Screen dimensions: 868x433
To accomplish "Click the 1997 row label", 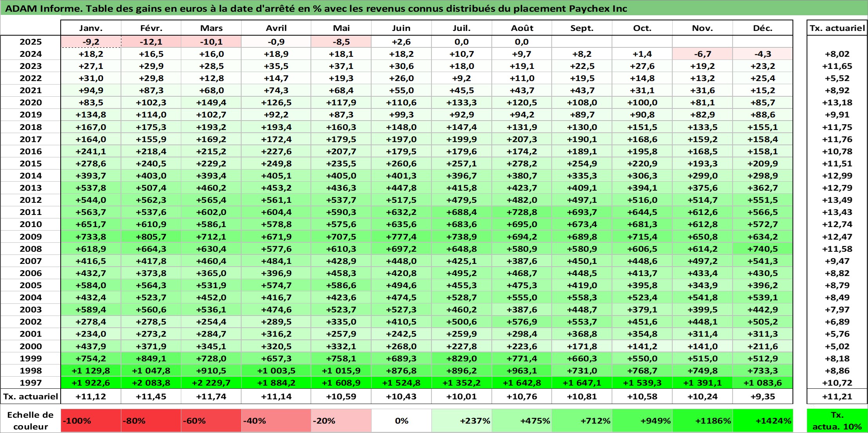I will point(31,382).
